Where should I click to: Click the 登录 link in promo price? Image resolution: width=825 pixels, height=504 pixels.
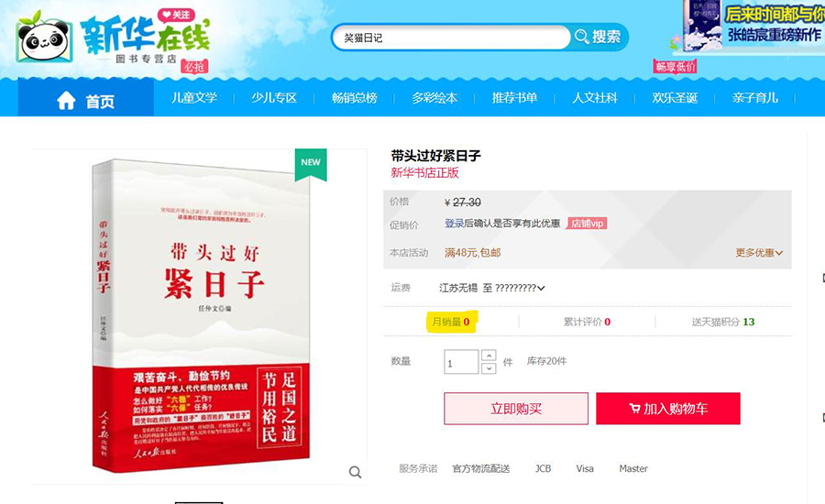coord(454,224)
